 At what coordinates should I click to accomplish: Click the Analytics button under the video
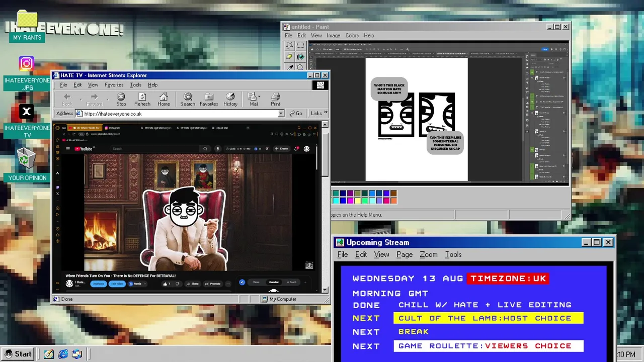coord(99,284)
